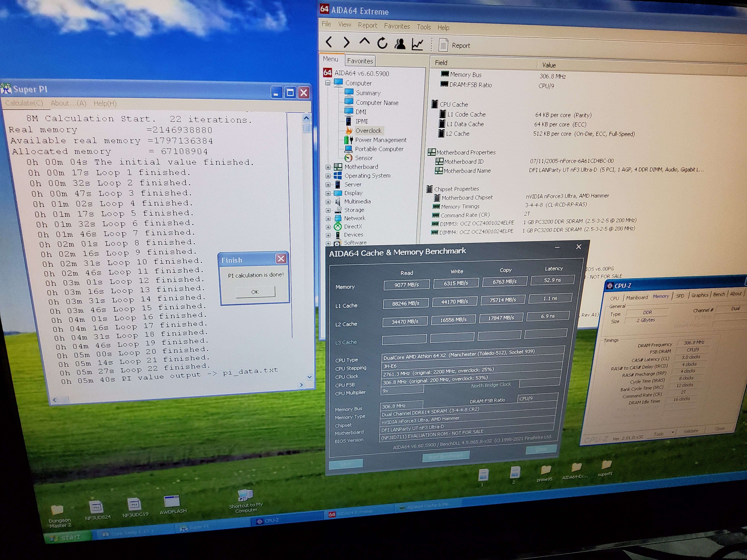Click Start Benchmark in AIDA64 benchmark window
This screenshot has height=560, width=747.
point(446,456)
